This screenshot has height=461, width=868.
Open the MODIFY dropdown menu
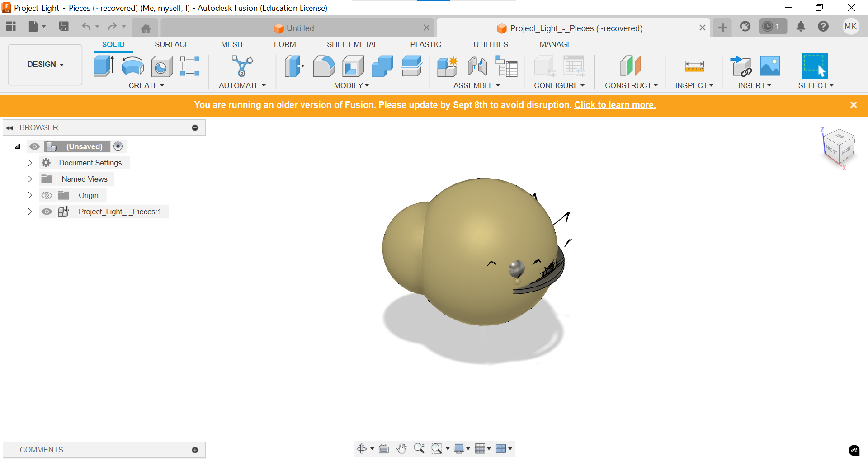tap(351, 85)
